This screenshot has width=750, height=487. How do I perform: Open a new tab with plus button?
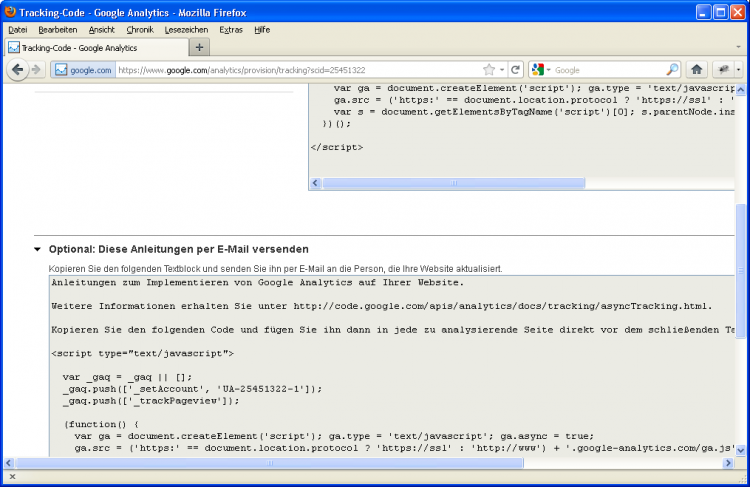tap(199, 47)
